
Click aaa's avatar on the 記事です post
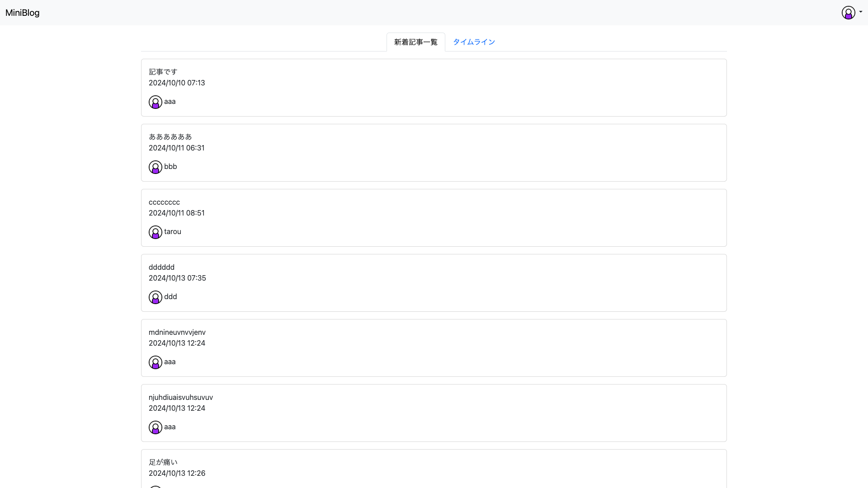(x=155, y=102)
